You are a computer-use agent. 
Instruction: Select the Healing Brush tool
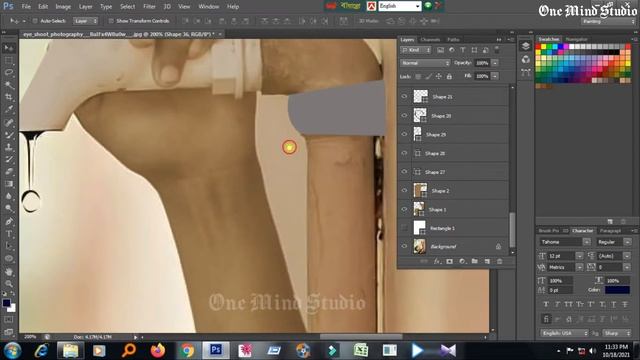click(x=9, y=122)
